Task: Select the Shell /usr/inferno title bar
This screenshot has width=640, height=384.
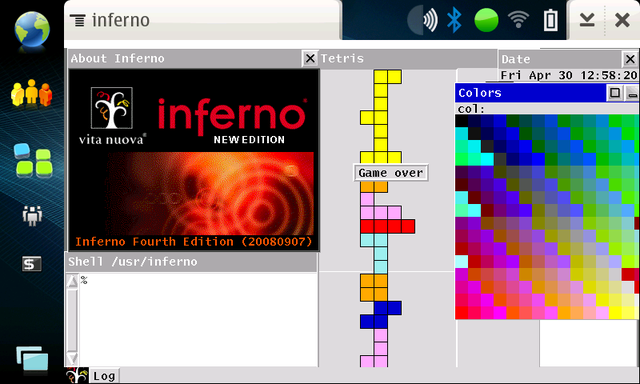Action: pos(191,262)
